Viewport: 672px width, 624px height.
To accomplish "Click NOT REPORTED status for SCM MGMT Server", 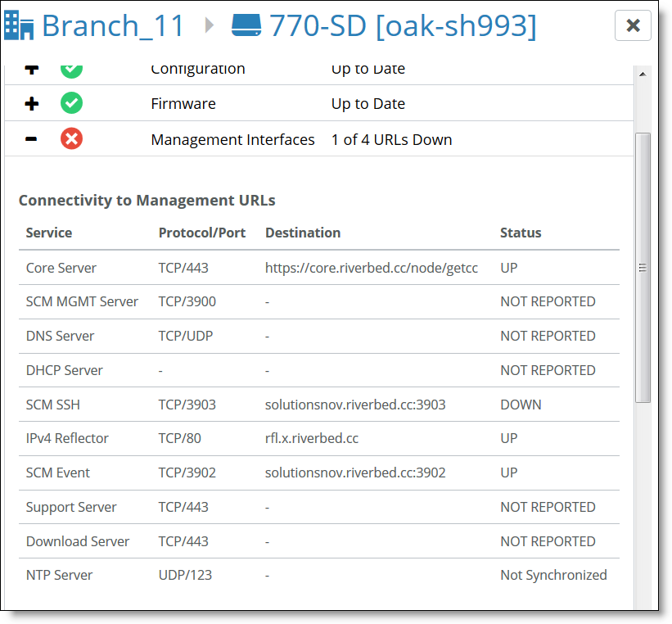I will [x=548, y=302].
